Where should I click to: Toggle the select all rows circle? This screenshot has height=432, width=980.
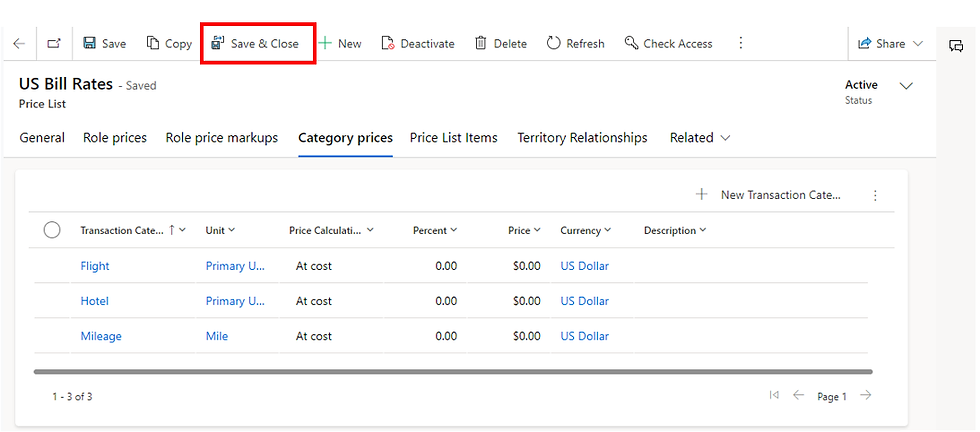52,231
